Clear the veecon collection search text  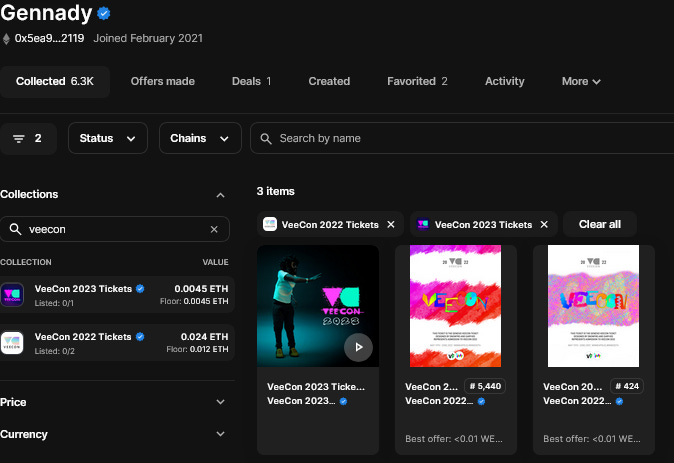coord(214,230)
